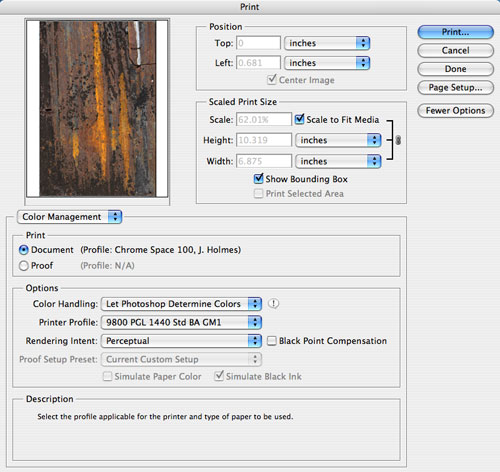This screenshot has width=500, height=472.
Task: Click the 'Options' group label
Action: tap(42, 288)
